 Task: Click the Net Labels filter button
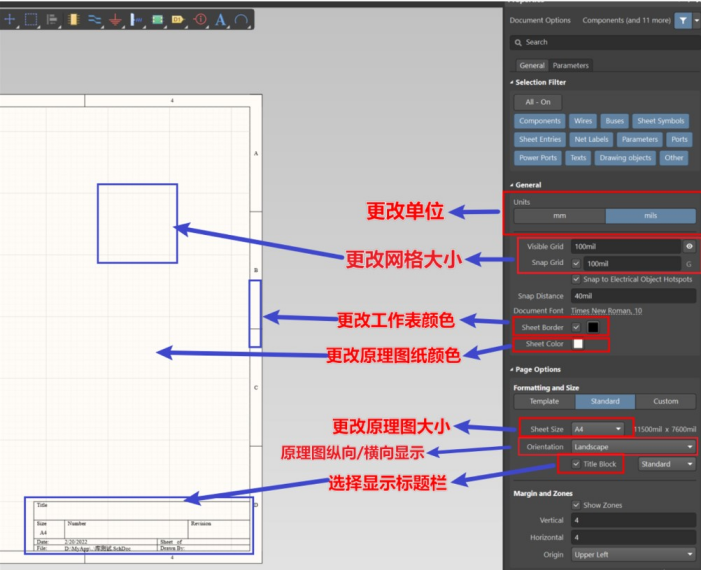pos(591,140)
